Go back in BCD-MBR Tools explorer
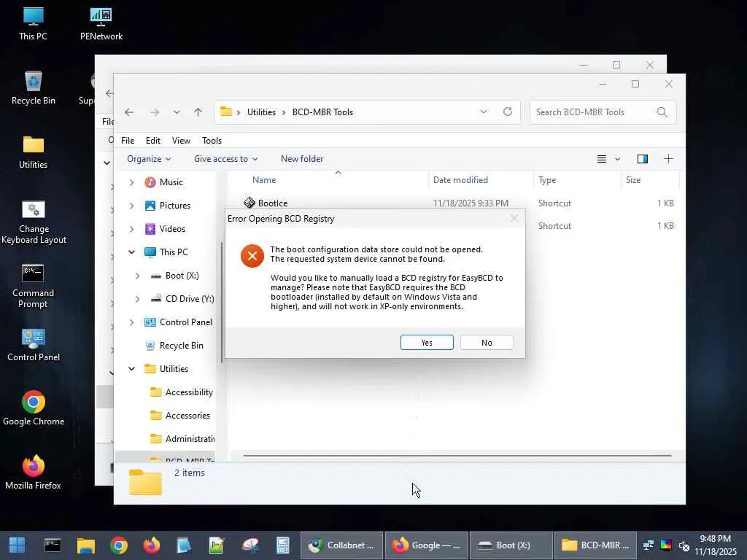The width and height of the screenshot is (747, 560). coord(128,112)
